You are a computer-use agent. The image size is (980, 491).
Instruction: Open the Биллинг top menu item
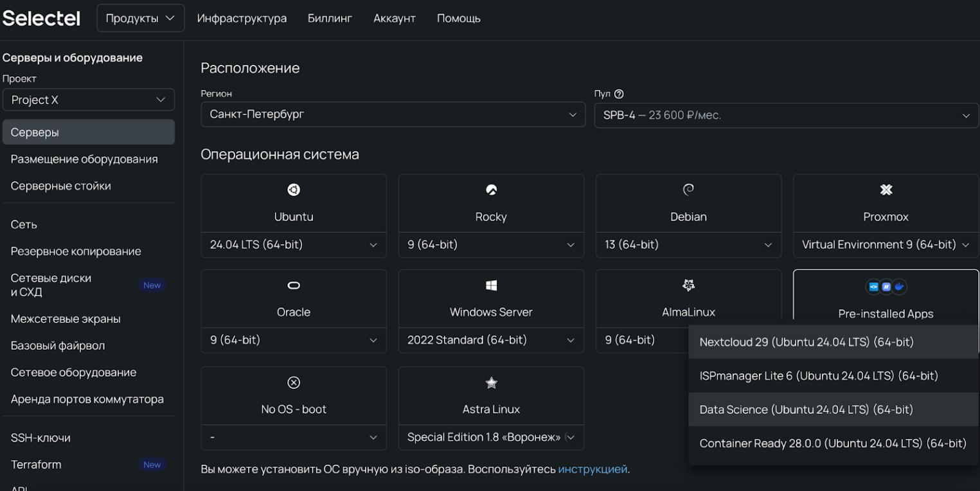[330, 18]
